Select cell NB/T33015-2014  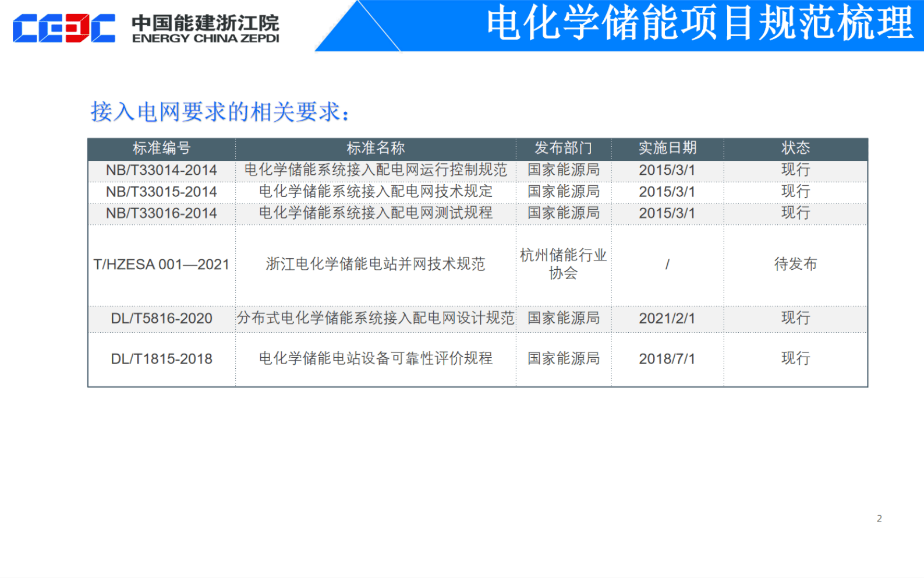click(x=162, y=192)
